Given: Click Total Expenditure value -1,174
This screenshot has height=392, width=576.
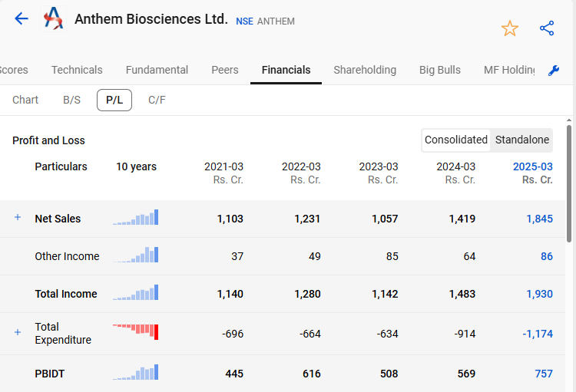Looking at the screenshot, I should (x=538, y=334).
